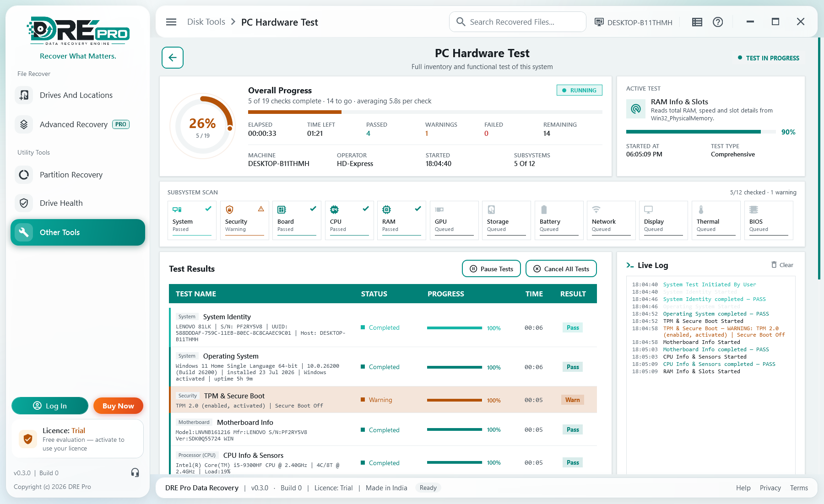Select the GPU subsystem card
824x504 pixels.
coord(454,220)
